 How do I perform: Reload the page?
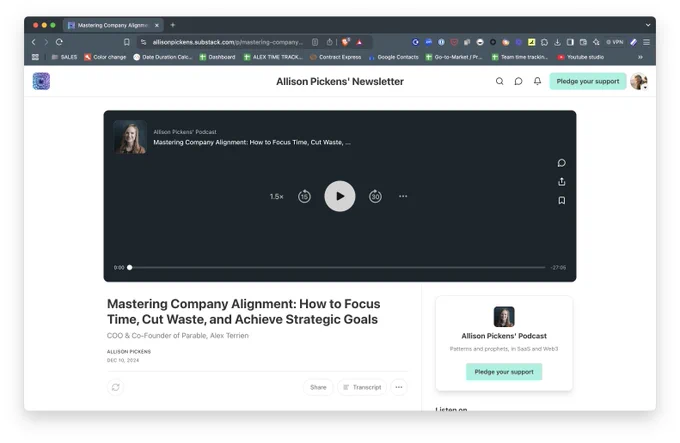pos(59,42)
